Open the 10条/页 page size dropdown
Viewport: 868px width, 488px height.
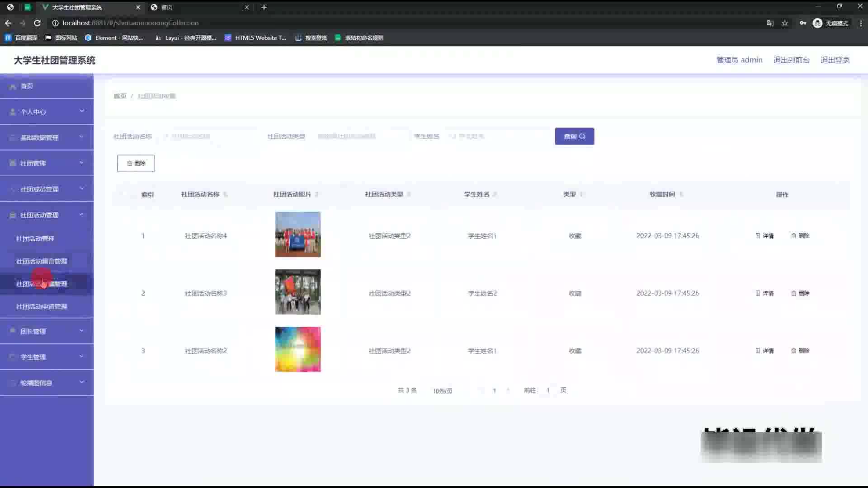click(448, 391)
